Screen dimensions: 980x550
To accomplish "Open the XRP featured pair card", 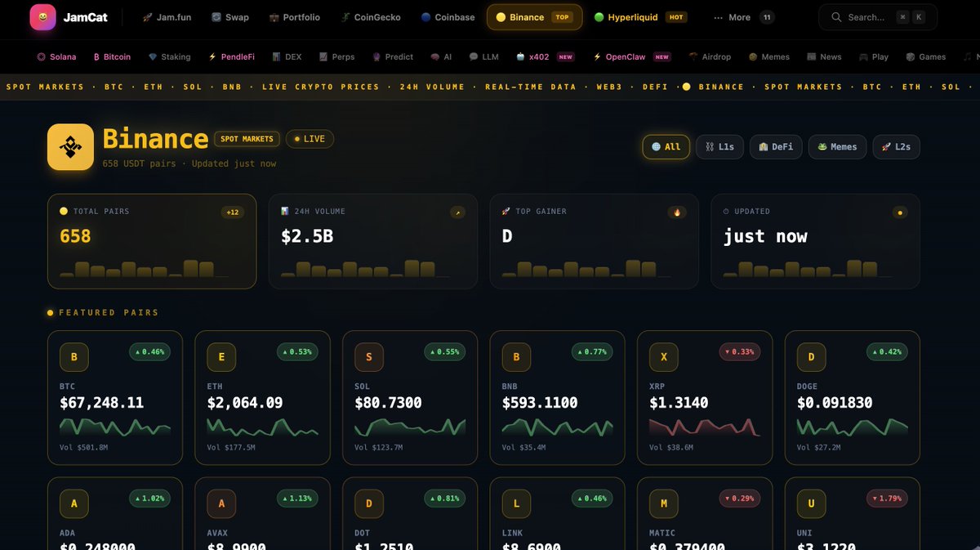I will point(705,398).
